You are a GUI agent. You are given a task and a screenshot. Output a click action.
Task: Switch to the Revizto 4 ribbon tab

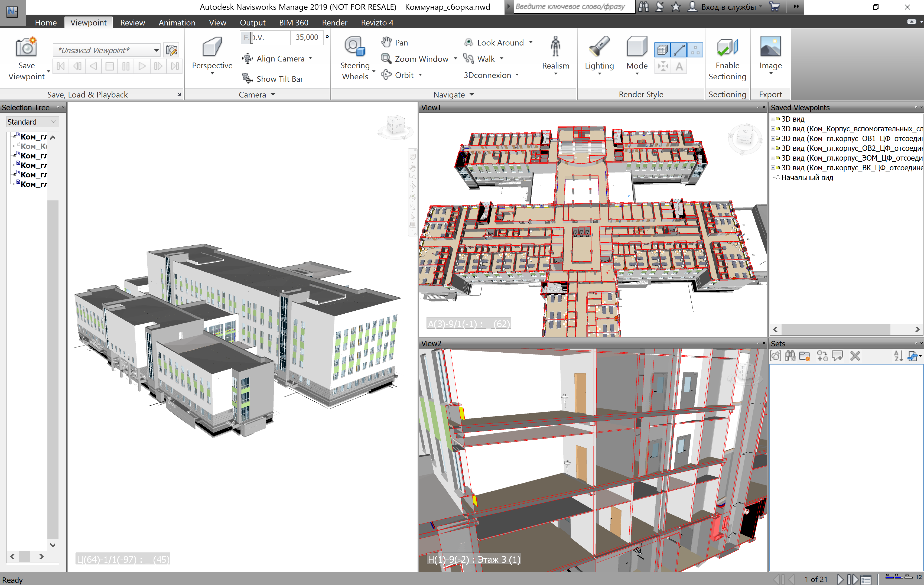point(377,23)
